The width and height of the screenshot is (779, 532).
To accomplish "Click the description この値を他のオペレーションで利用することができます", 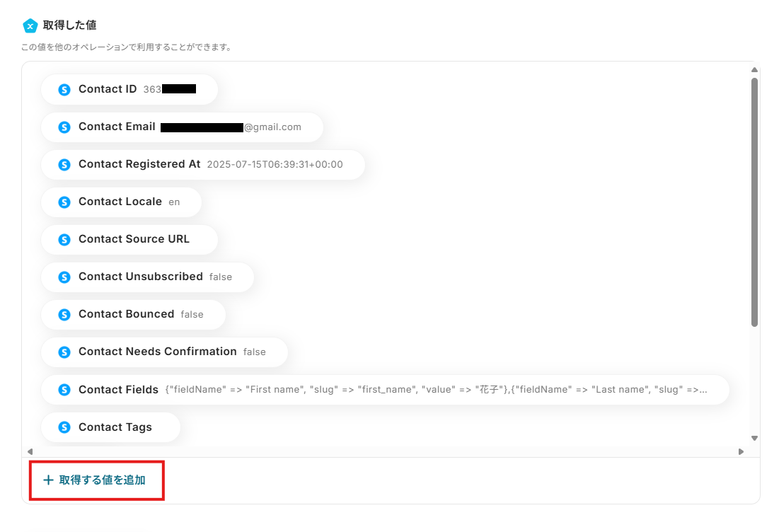I will [x=126, y=47].
